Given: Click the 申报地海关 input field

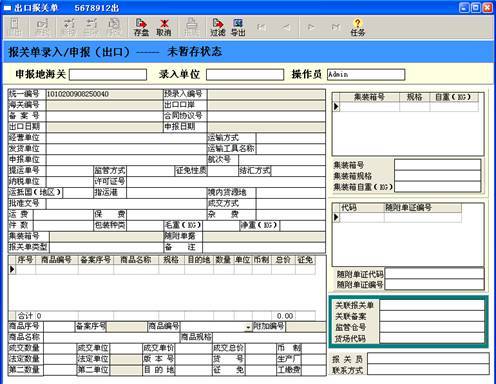Looking at the screenshot, I should pyautogui.click(x=108, y=74).
